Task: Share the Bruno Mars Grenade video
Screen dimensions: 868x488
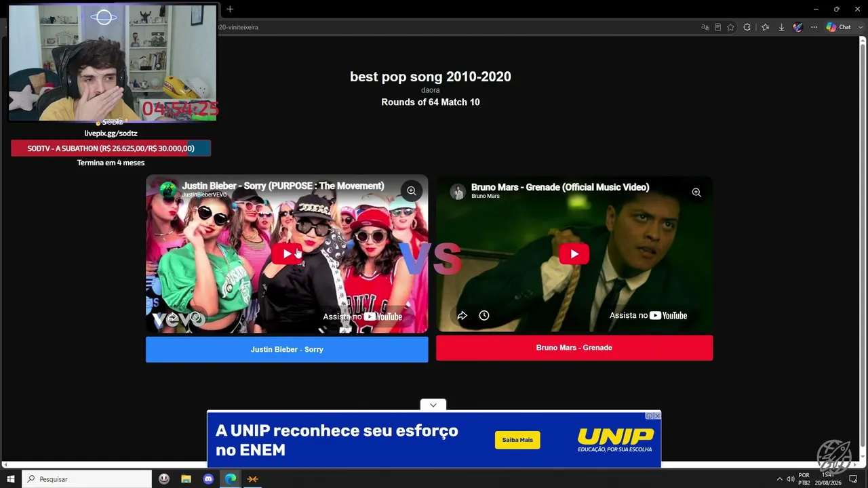Action: pyautogui.click(x=462, y=315)
